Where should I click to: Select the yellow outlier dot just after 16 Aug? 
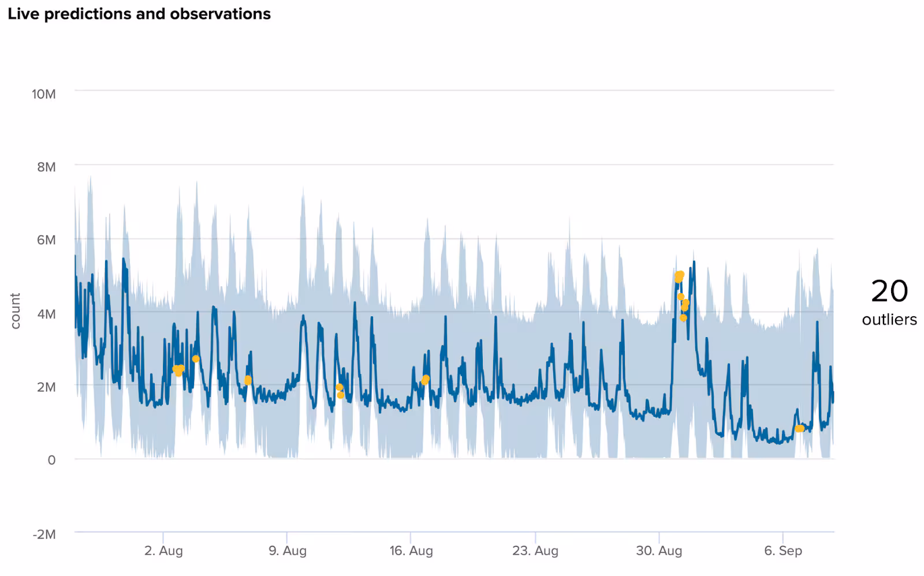(x=426, y=379)
